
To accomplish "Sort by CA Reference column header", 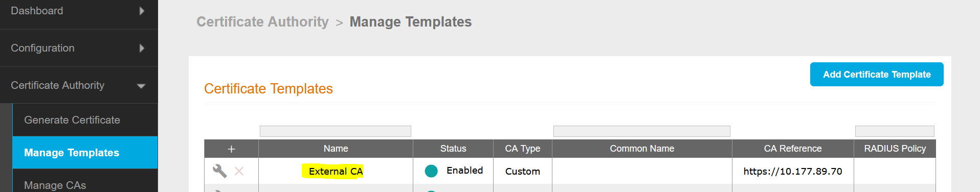I will pyautogui.click(x=793, y=149).
